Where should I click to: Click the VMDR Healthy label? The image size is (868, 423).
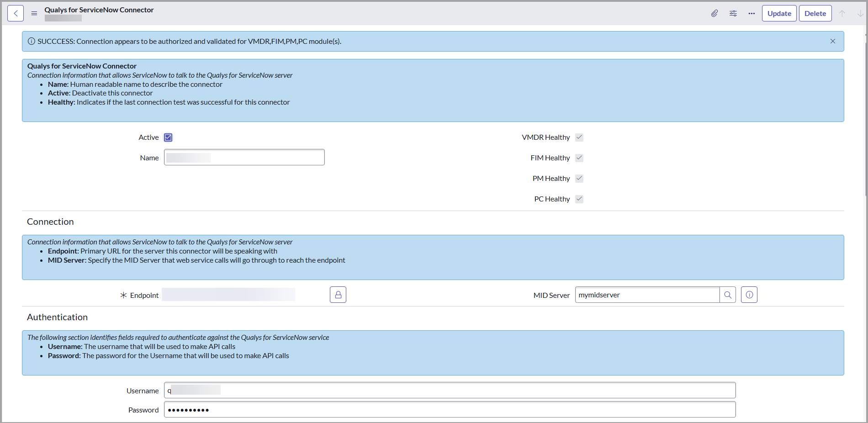546,137
